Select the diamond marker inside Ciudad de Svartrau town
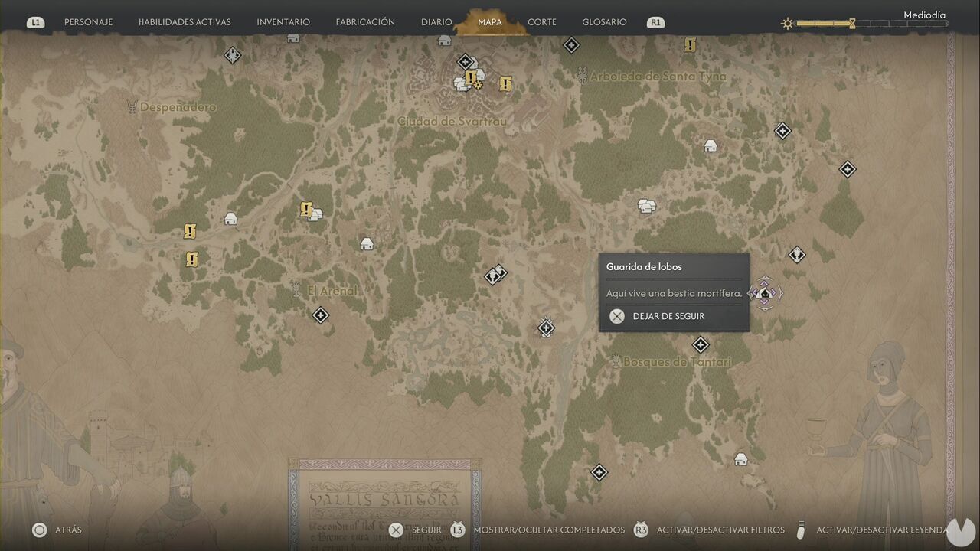 coord(465,62)
